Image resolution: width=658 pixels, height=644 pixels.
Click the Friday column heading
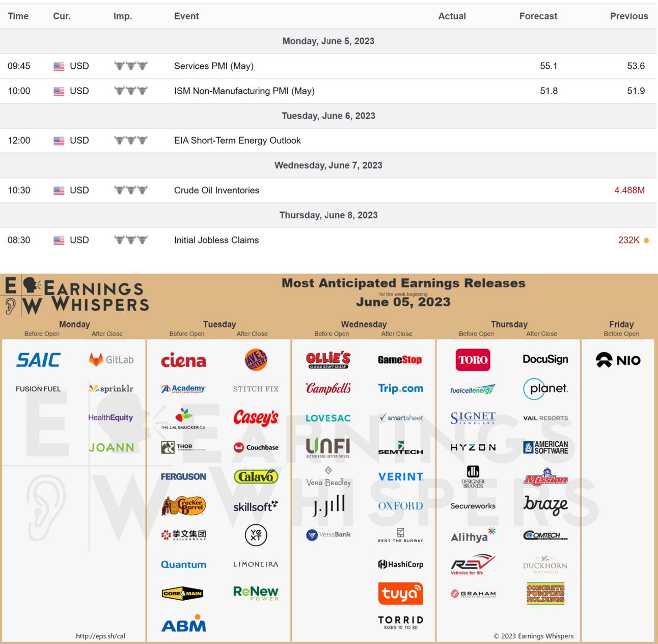(621, 324)
